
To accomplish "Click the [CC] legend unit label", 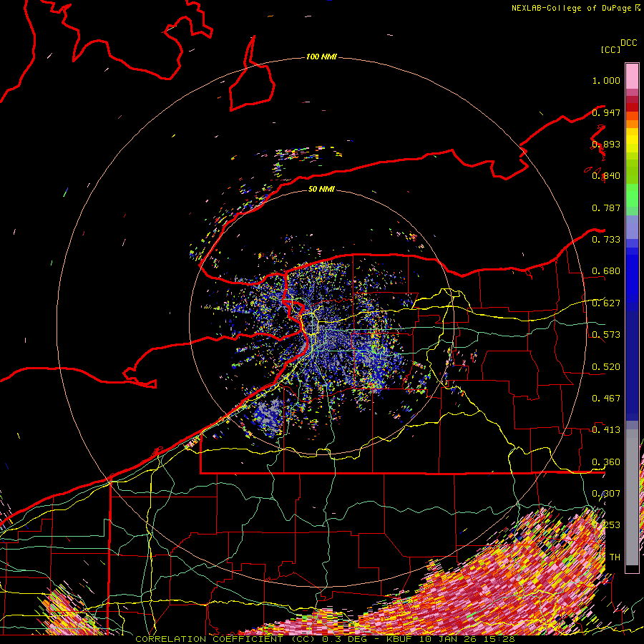I will pyautogui.click(x=610, y=49).
